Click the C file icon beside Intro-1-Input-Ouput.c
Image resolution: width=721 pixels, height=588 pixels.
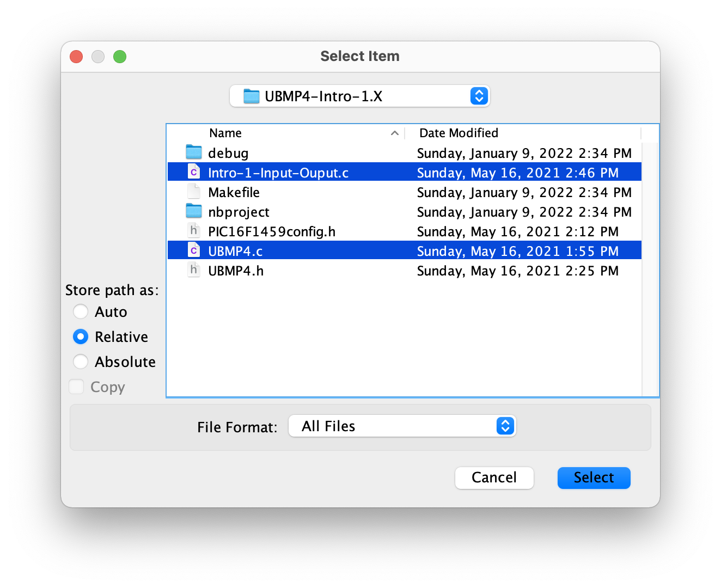(x=194, y=171)
